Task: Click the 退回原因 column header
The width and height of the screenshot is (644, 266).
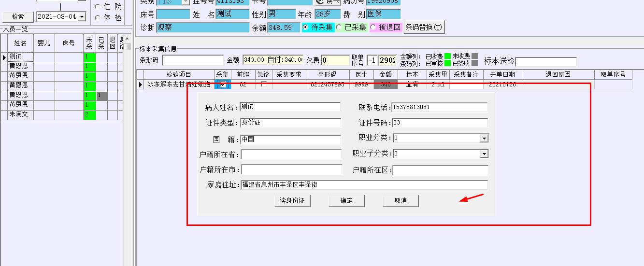Action: (x=558, y=74)
